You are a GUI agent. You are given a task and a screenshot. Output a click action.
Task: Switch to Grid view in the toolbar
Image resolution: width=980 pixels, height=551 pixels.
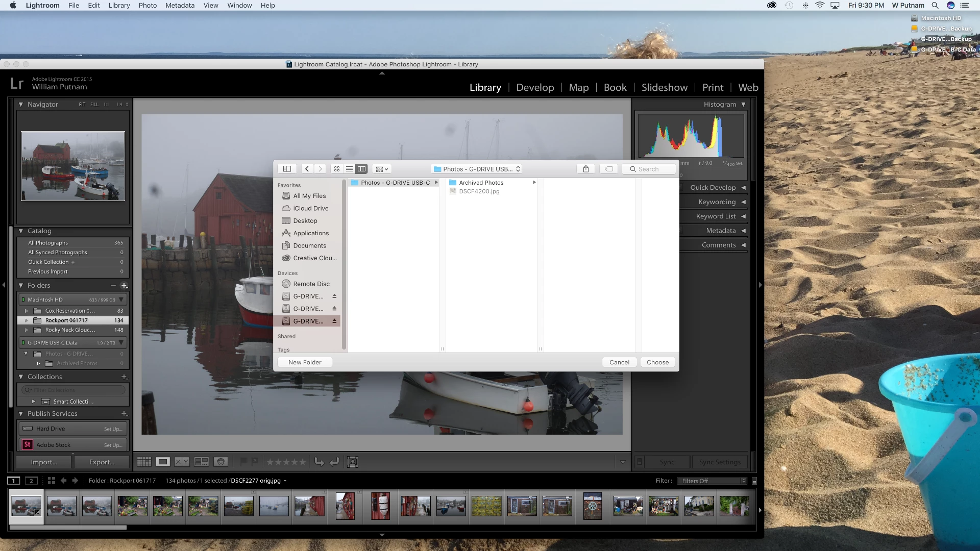[x=144, y=462]
